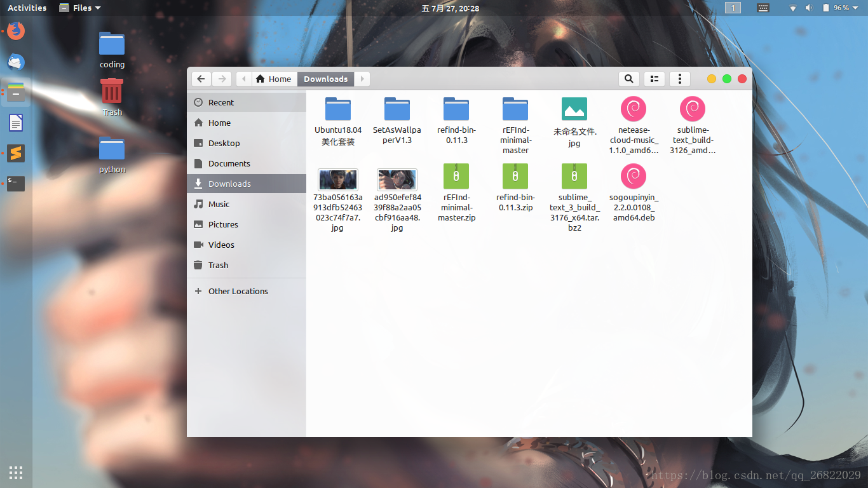Open the system menu dropdown arrow
This screenshot has width=868, height=488.
[855, 8]
